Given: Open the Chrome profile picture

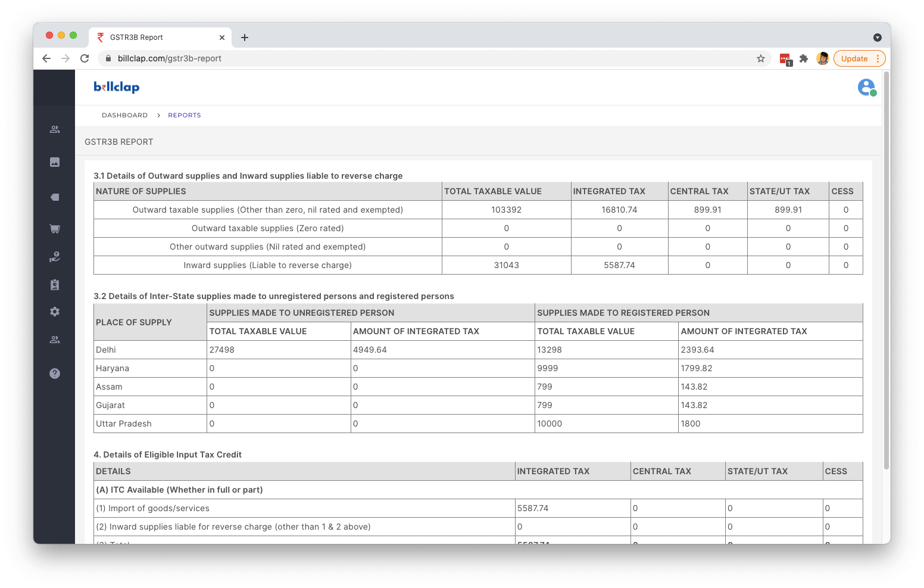Looking at the screenshot, I should (823, 58).
